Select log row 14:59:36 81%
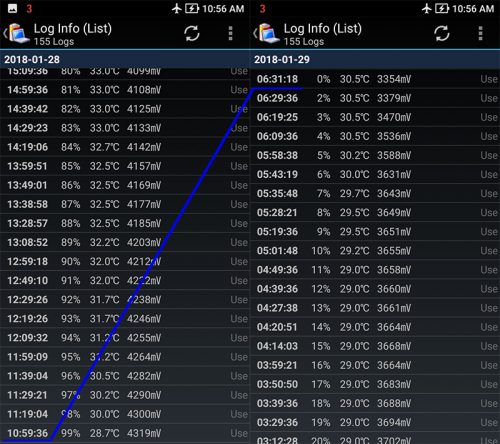500x444 pixels. point(125,89)
